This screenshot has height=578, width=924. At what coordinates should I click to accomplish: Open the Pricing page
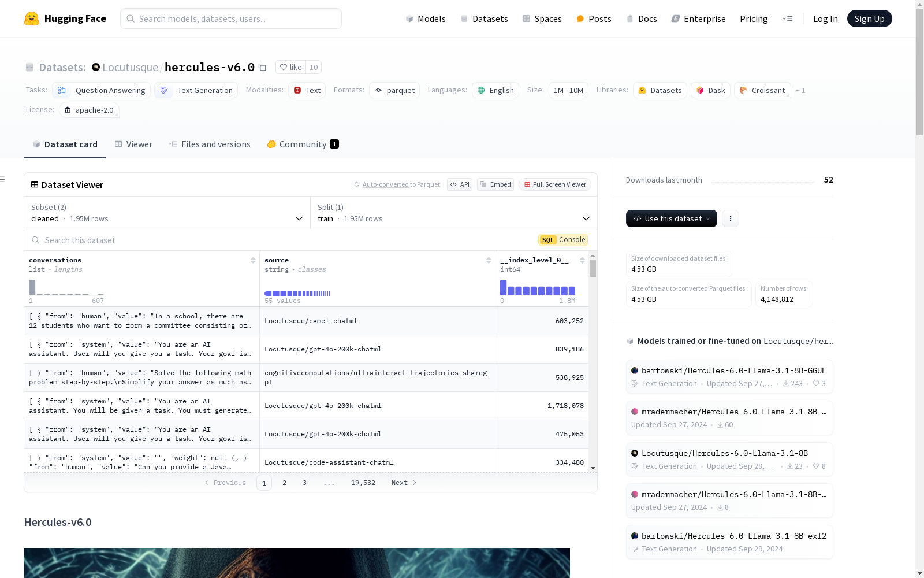(754, 18)
